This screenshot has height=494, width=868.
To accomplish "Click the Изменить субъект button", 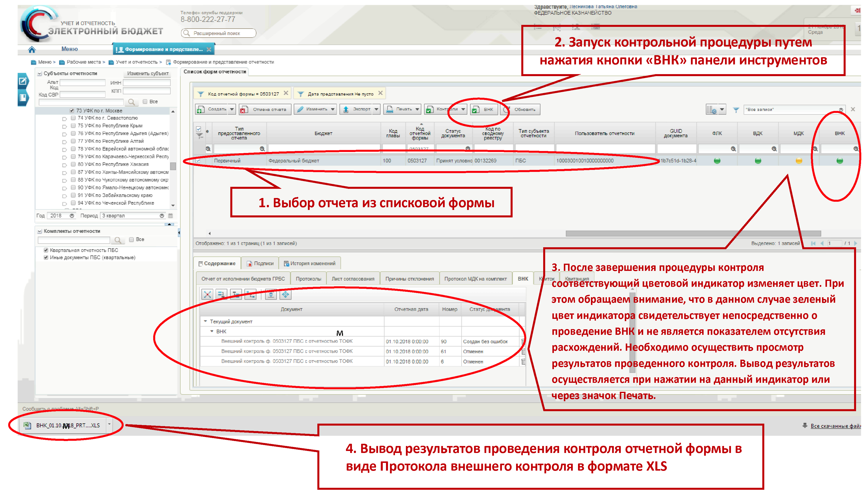I will click(147, 73).
